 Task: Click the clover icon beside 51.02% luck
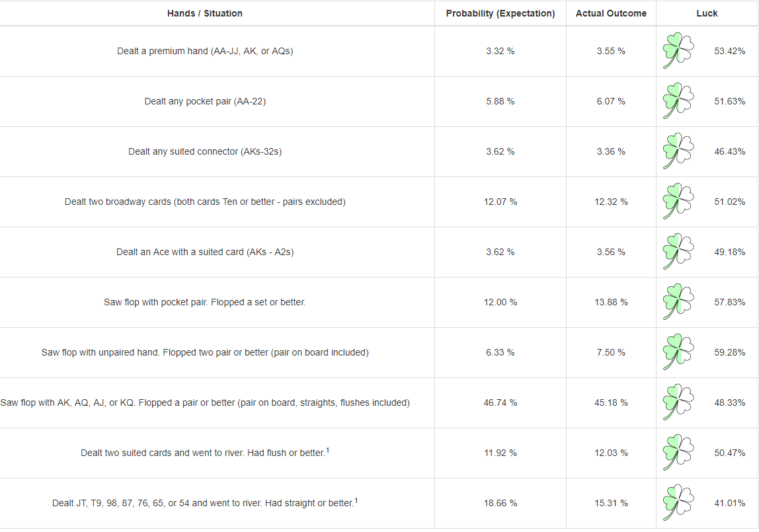click(x=678, y=202)
